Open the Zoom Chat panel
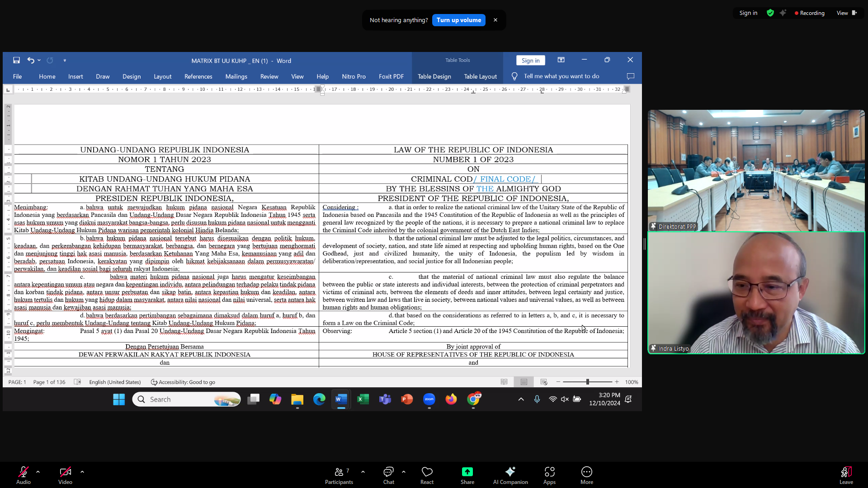This screenshot has width=868, height=488. point(389,475)
